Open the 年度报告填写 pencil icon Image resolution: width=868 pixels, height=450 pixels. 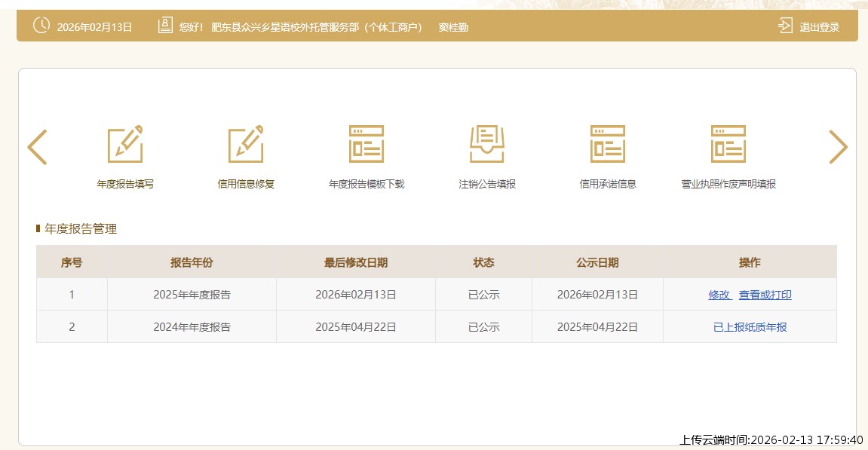point(125,144)
